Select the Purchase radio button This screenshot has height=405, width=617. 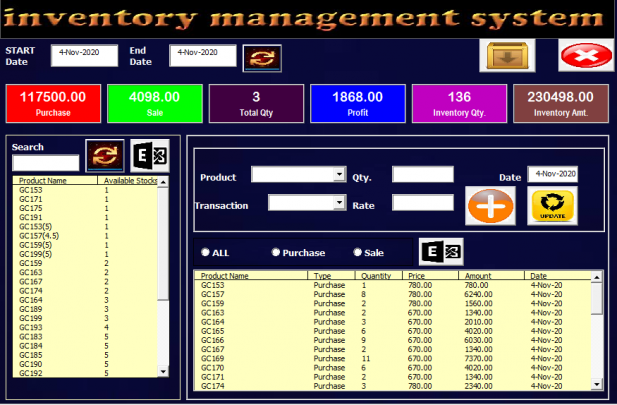click(276, 253)
